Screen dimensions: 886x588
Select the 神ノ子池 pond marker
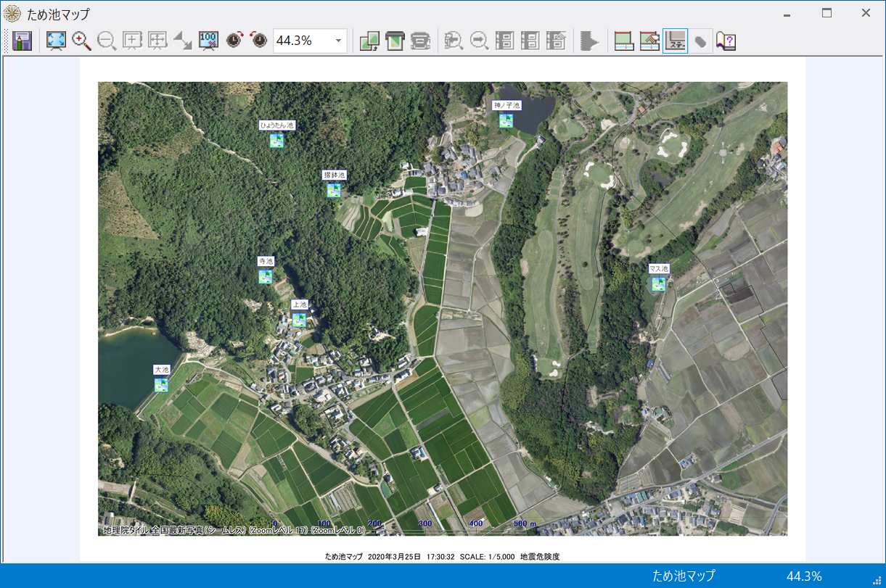pyautogui.click(x=506, y=121)
